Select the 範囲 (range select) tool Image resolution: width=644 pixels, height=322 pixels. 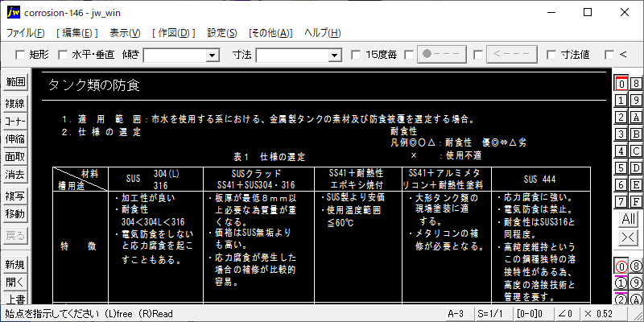pyautogui.click(x=15, y=83)
